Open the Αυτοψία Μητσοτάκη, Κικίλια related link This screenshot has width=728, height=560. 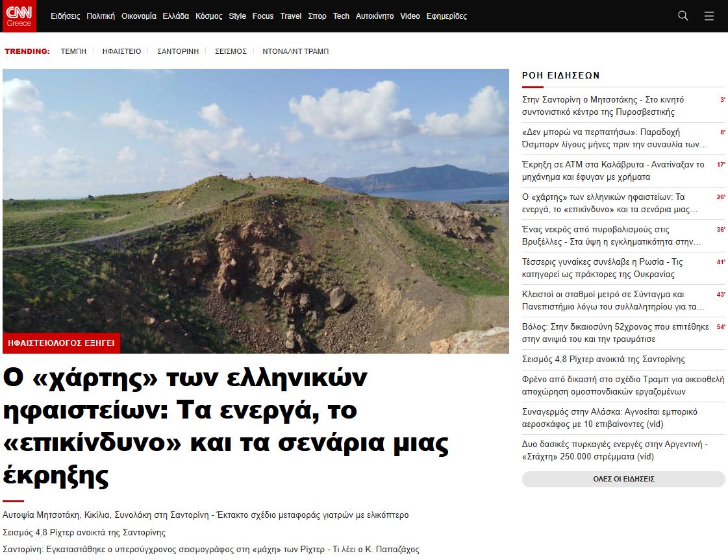pos(205,515)
